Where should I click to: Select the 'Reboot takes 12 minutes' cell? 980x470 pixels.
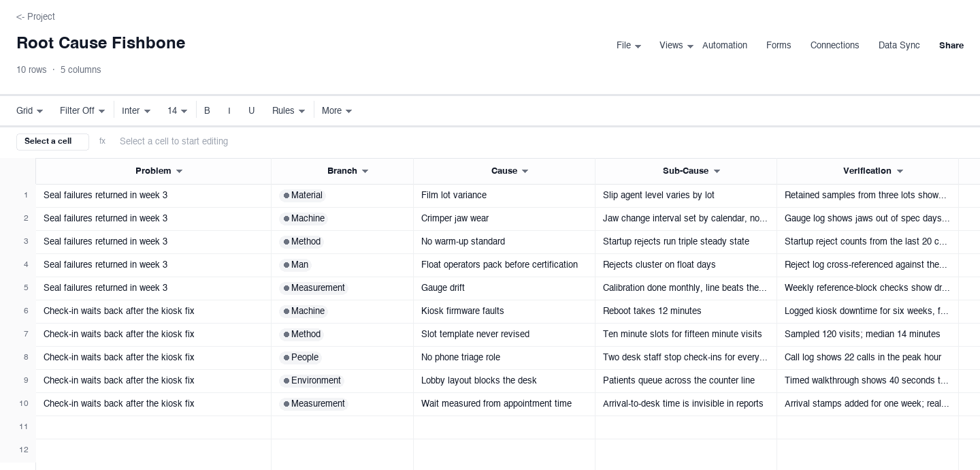click(686, 311)
